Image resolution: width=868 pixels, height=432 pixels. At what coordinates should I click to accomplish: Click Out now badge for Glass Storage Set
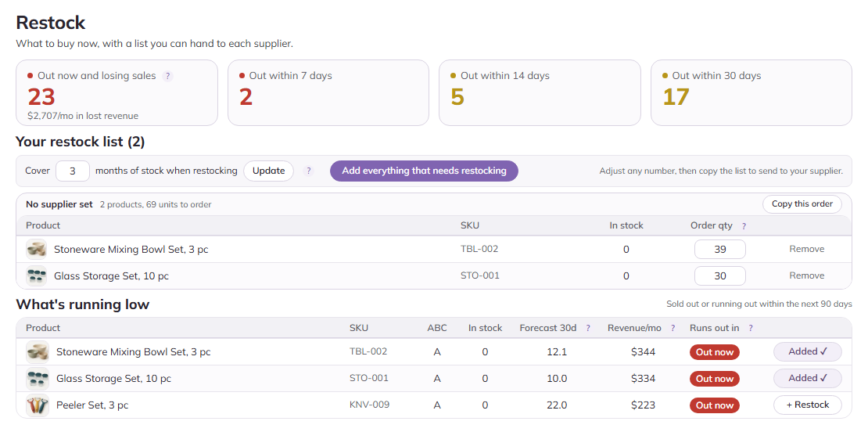click(715, 379)
